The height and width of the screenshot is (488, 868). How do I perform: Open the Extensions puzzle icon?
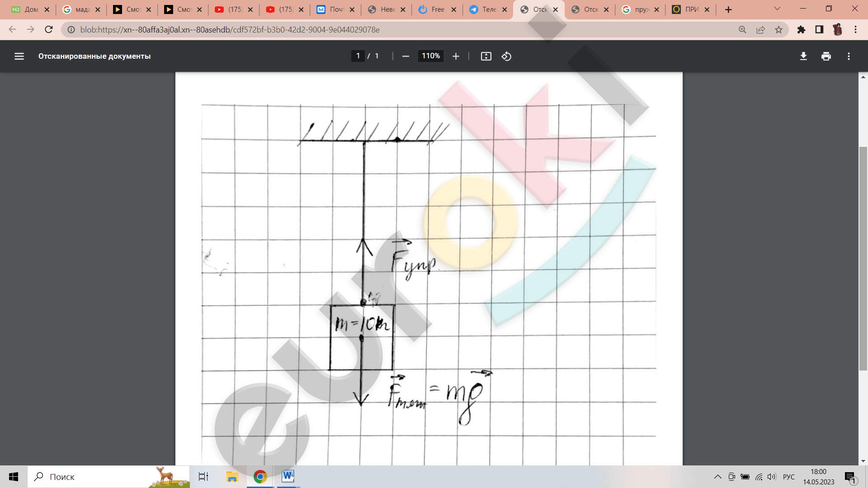point(801,29)
